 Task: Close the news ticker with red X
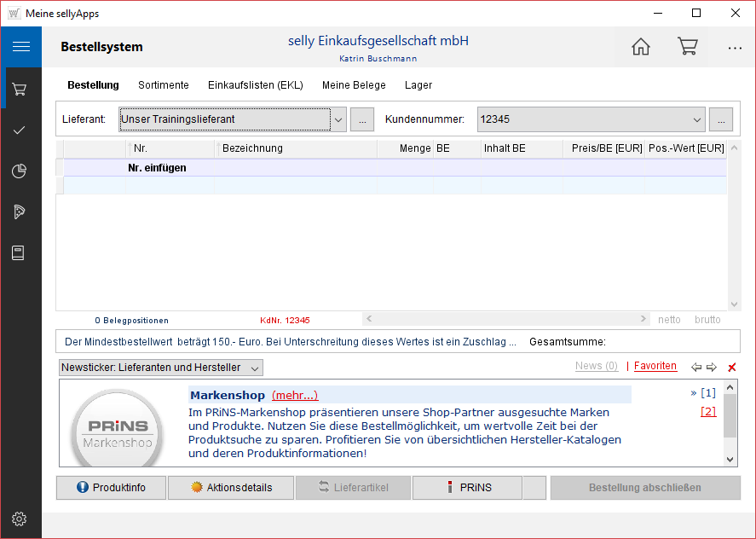[x=731, y=368]
